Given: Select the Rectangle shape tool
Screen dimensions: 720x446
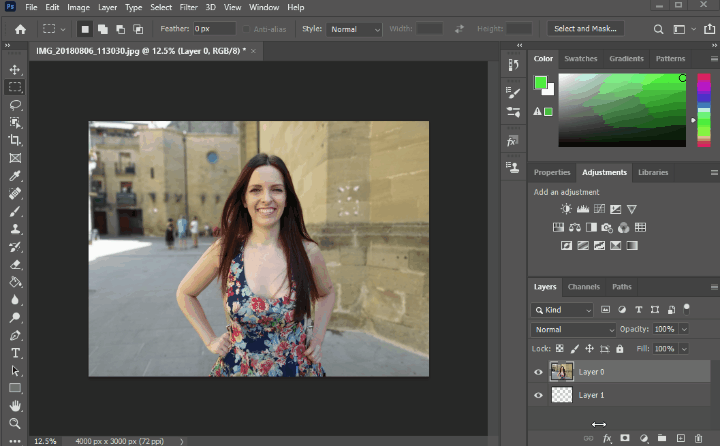Looking at the screenshot, I should click(x=15, y=388).
